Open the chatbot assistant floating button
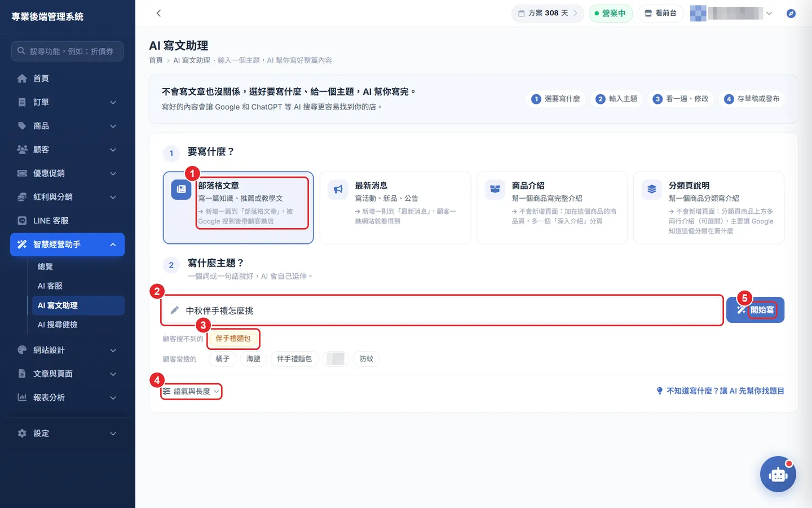The height and width of the screenshot is (508, 812). (x=778, y=474)
